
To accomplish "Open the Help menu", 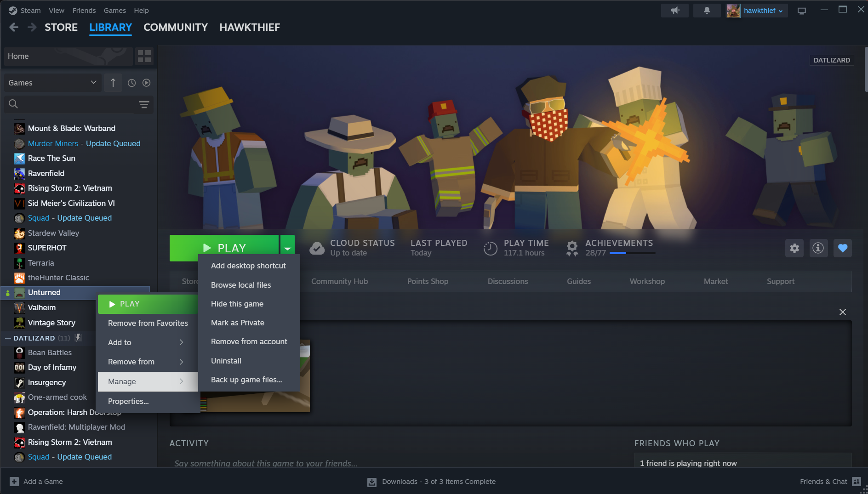I will 141,11.
